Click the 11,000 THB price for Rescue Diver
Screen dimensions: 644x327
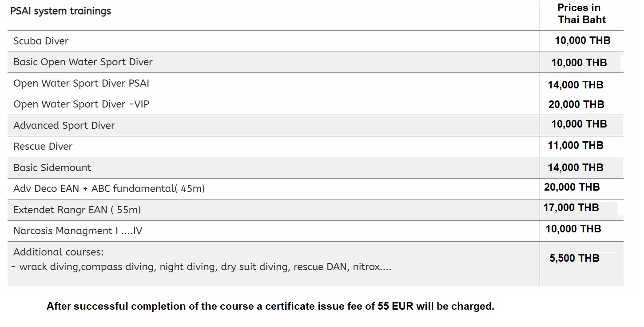[x=576, y=145]
